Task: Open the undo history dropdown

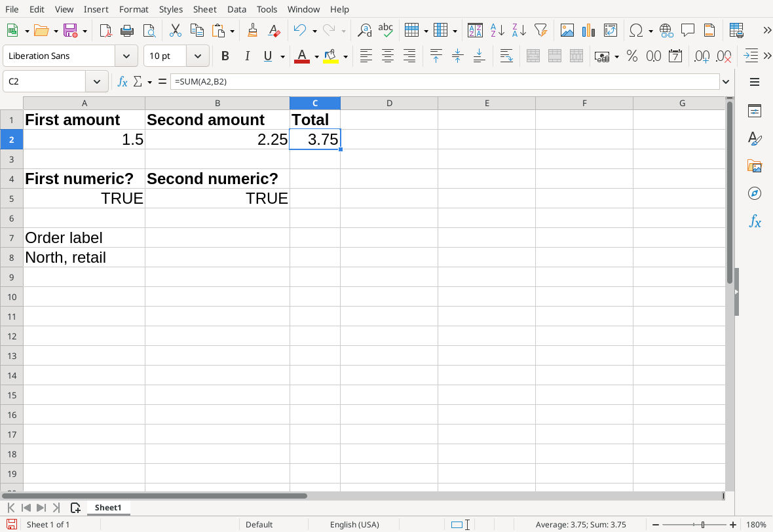Action: click(314, 31)
